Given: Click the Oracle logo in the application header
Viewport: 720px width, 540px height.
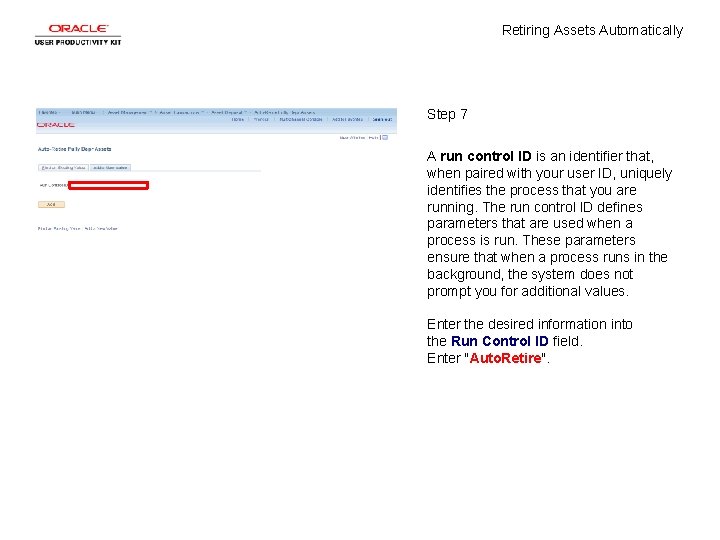Looking at the screenshot, I should point(56,125).
